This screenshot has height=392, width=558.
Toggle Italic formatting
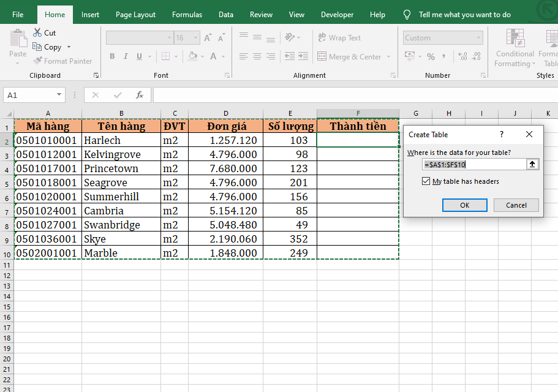pyautogui.click(x=126, y=56)
